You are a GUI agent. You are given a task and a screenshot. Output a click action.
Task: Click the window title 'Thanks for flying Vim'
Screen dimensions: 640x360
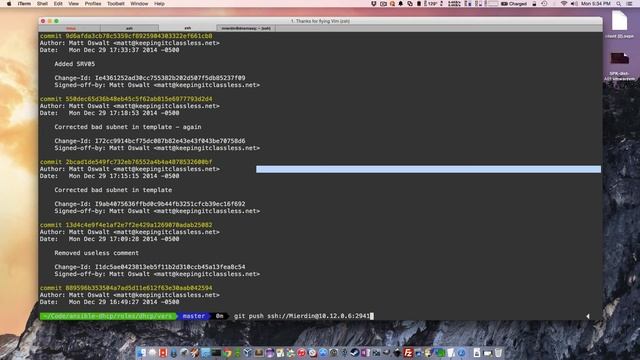tap(320, 21)
